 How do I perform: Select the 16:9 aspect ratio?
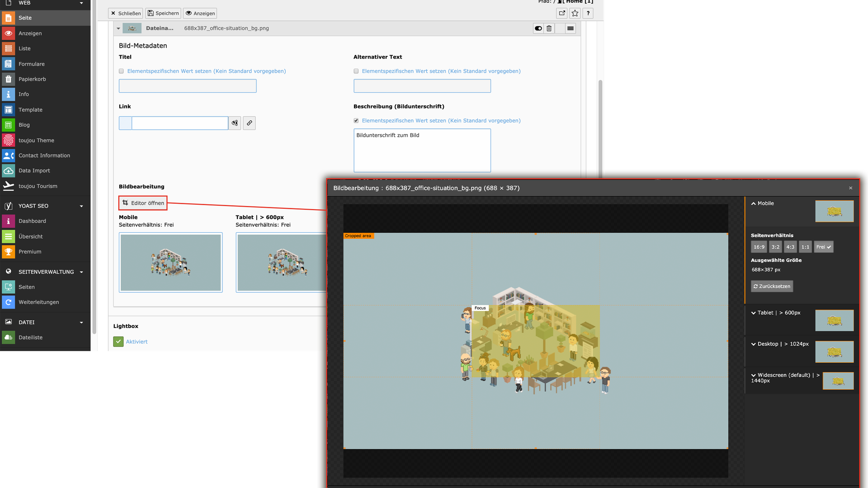(x=759, y=247)
